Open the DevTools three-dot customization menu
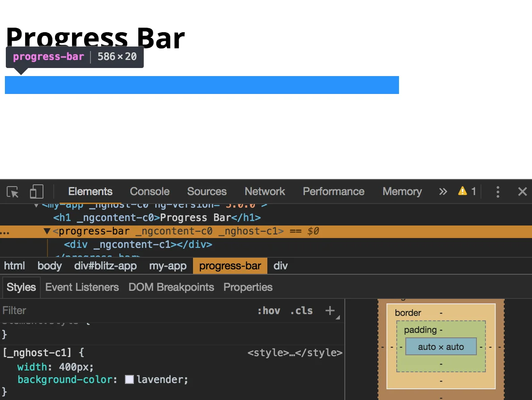 (498, 191)
